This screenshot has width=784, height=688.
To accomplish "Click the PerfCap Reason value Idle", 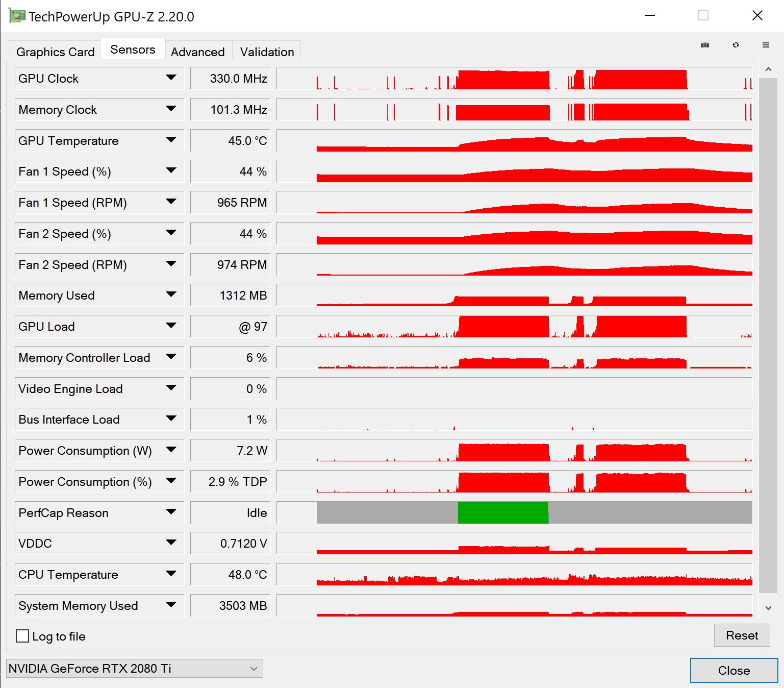I will [x=231, y=512].
